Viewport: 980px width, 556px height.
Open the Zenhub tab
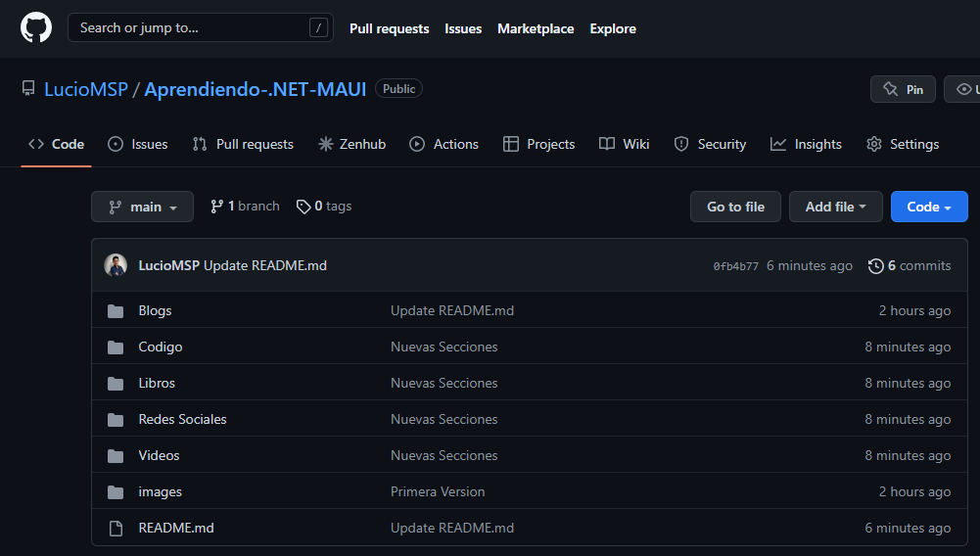351,144
